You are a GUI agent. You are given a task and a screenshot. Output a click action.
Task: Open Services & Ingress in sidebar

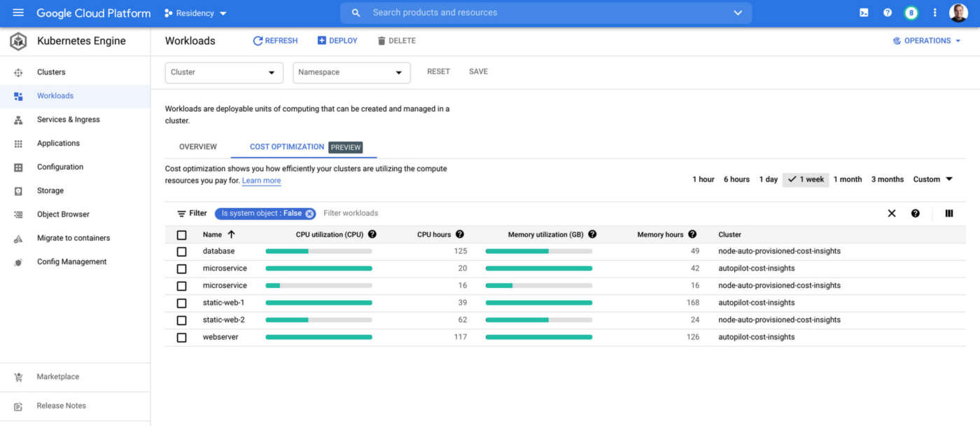tap(68, 120)
